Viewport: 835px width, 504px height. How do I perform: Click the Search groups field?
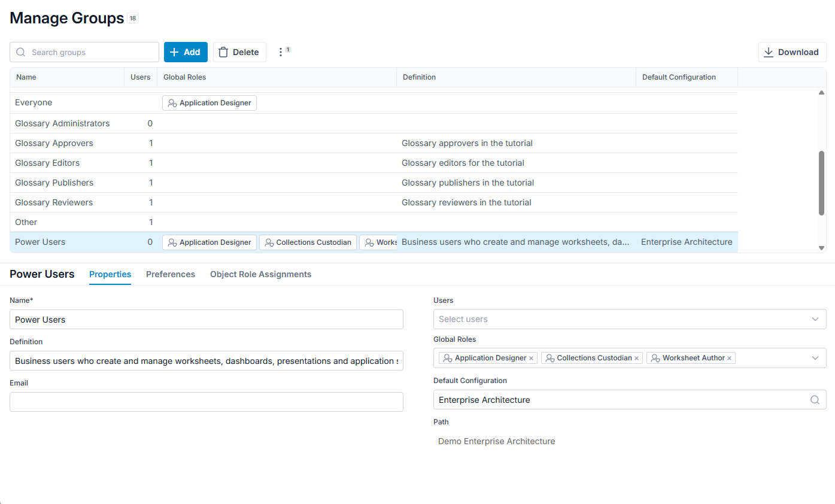click(84, 52)
